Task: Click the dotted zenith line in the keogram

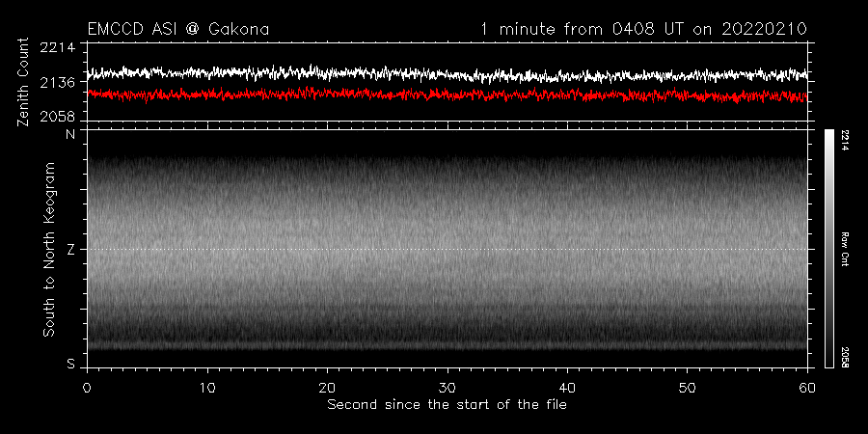Action: 448,249
